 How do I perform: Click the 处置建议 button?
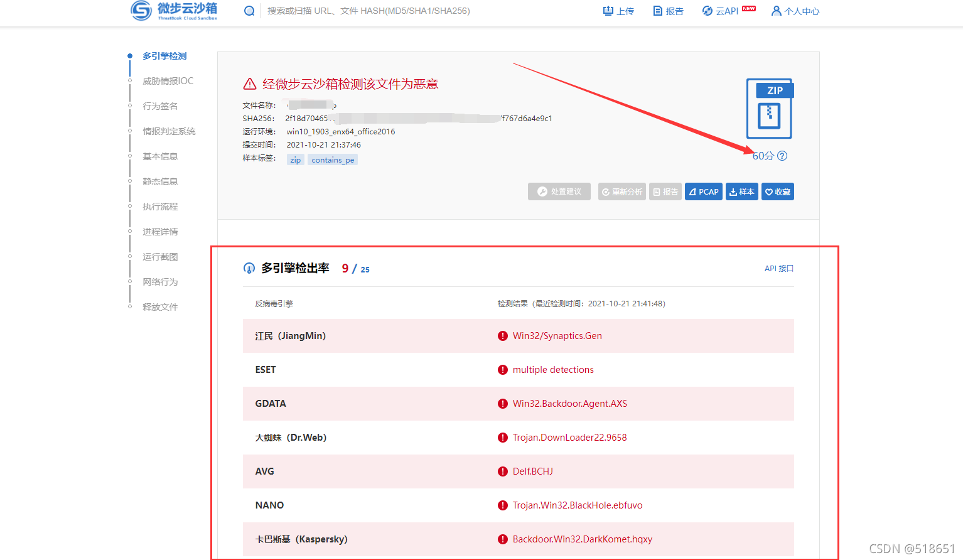pyautogui.click(x=559, y=191)
